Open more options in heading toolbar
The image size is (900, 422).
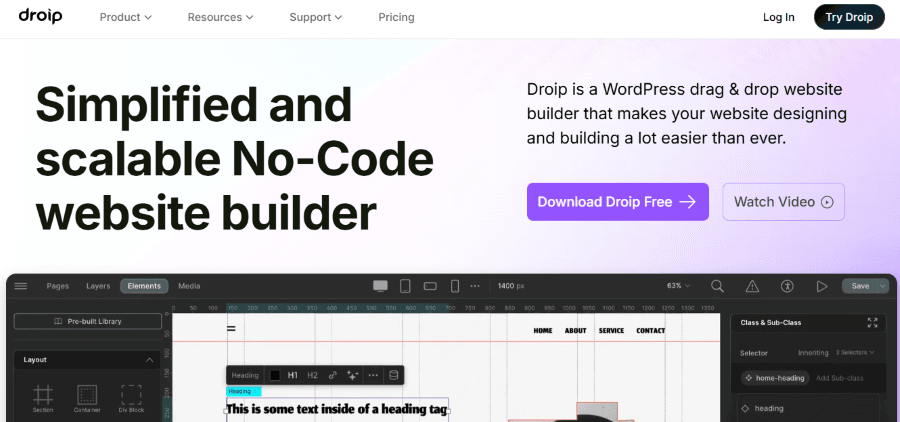tap(373, 375)
